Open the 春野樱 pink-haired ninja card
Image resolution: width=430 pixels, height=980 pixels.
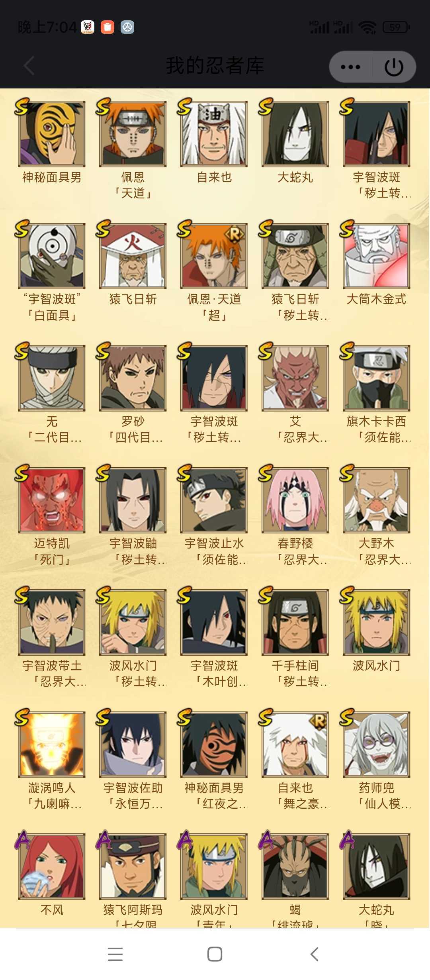[x=295, y=500]
